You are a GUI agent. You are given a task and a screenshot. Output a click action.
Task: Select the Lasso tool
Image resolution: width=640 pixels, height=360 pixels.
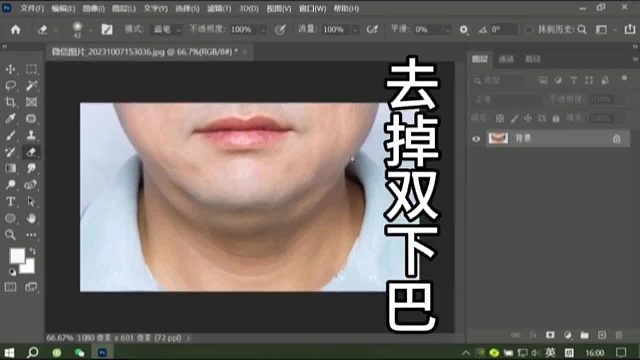(x=11, y=85)
